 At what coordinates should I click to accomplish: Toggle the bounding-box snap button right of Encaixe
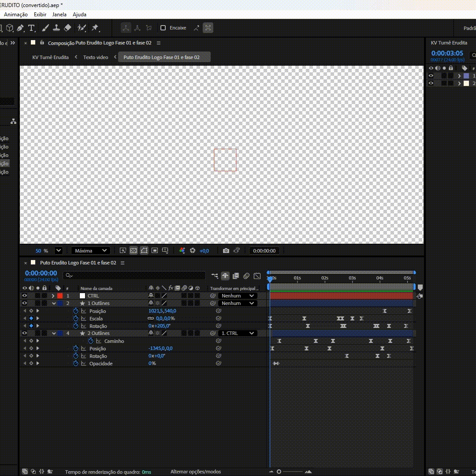coord(208,28)
